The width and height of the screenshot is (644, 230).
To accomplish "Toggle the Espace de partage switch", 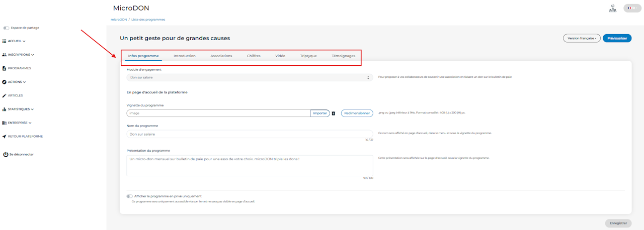I will [x=6, y=28].
